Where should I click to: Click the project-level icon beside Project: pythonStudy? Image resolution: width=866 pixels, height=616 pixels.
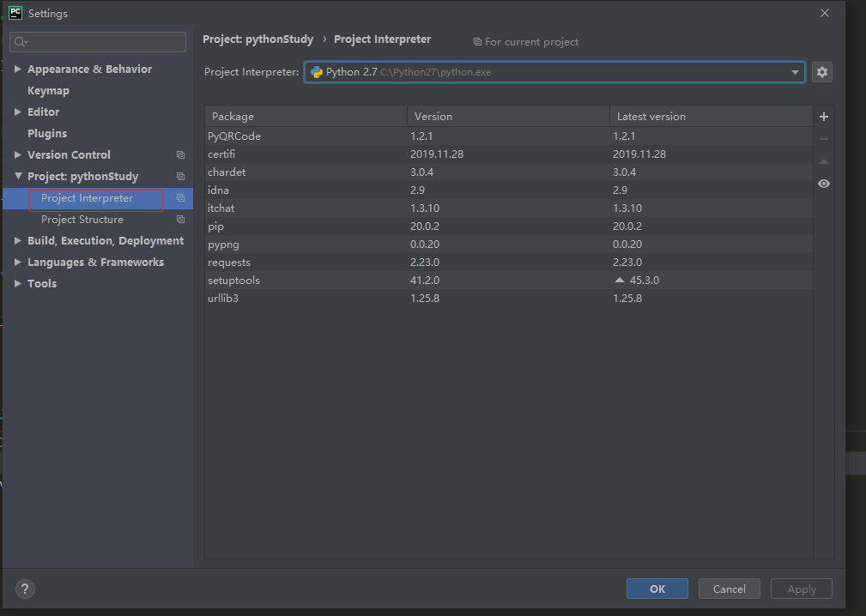(x=180, y=177)
